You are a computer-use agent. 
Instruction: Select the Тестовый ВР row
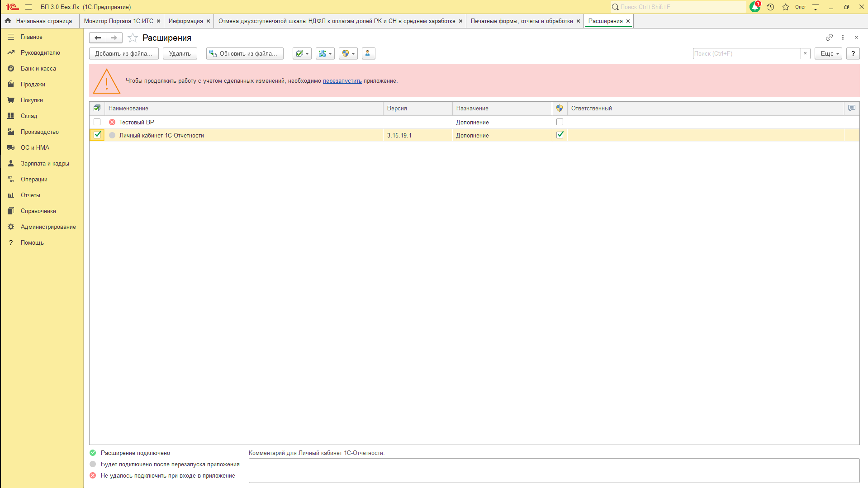pyautogui.click(x=474, y=122)
